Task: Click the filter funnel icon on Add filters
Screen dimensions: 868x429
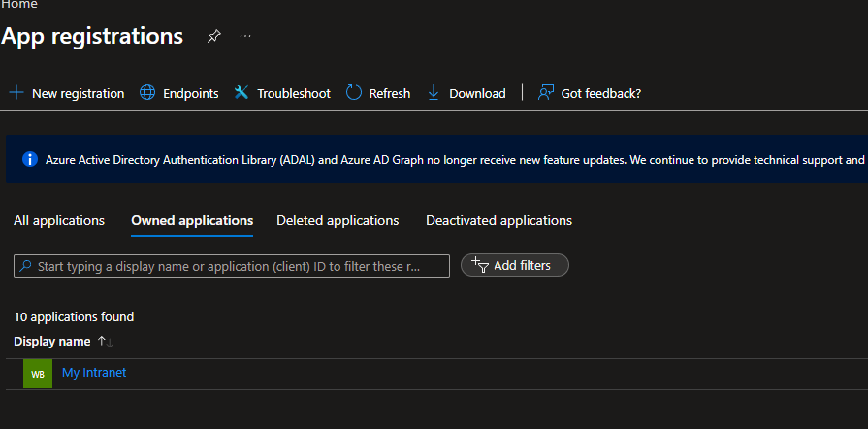Action: (479, 265)
